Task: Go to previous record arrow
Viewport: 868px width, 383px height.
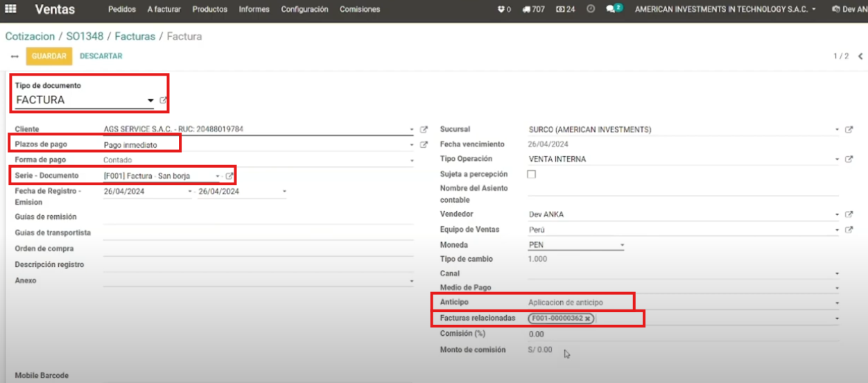Action: tap(860, 56)
